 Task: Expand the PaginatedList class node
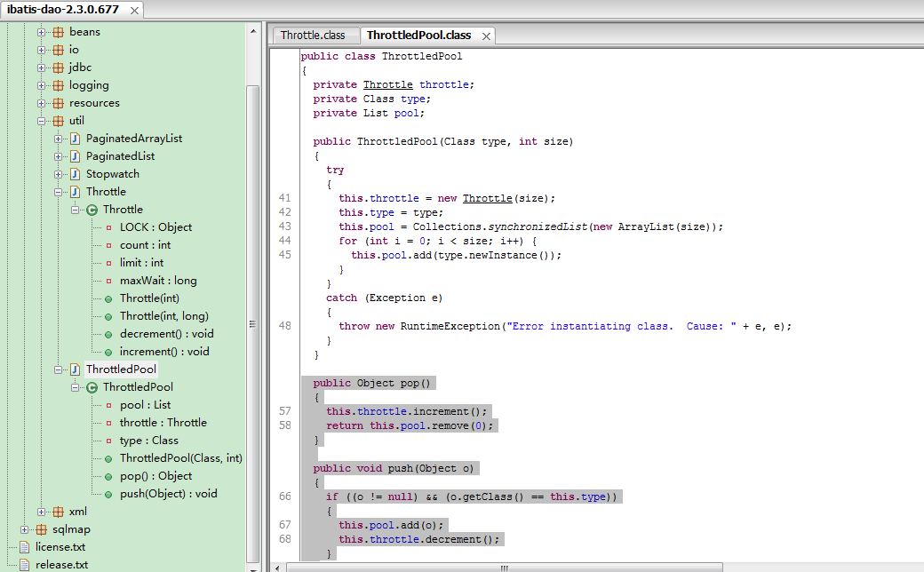(x=58, y=156)
